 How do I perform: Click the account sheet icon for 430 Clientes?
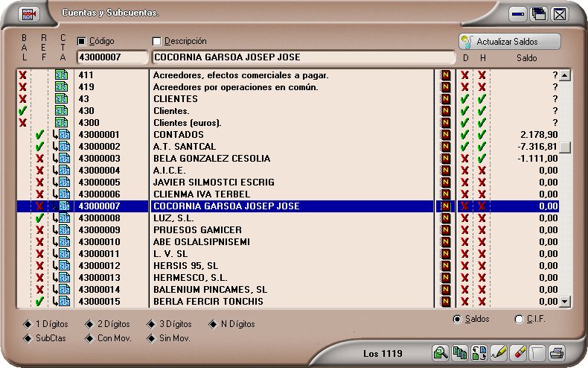pyautogui.click(x=62, y=111)
